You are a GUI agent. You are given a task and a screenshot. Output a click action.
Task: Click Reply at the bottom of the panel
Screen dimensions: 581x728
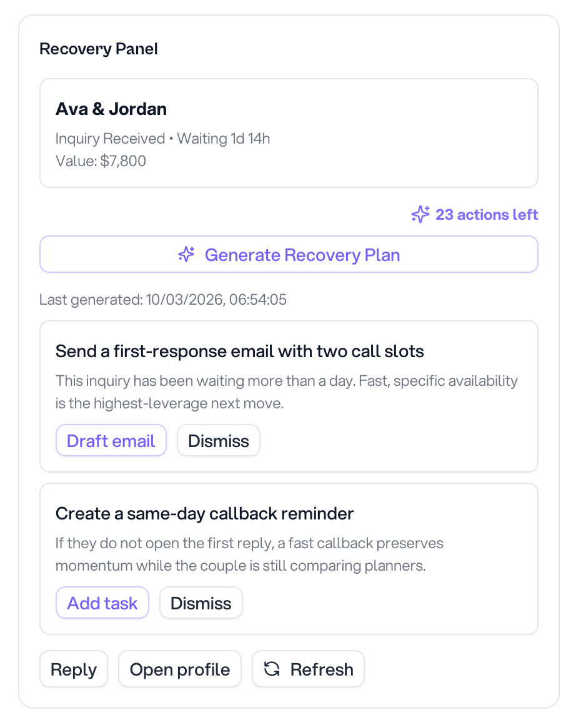click(x=73, y=669)
